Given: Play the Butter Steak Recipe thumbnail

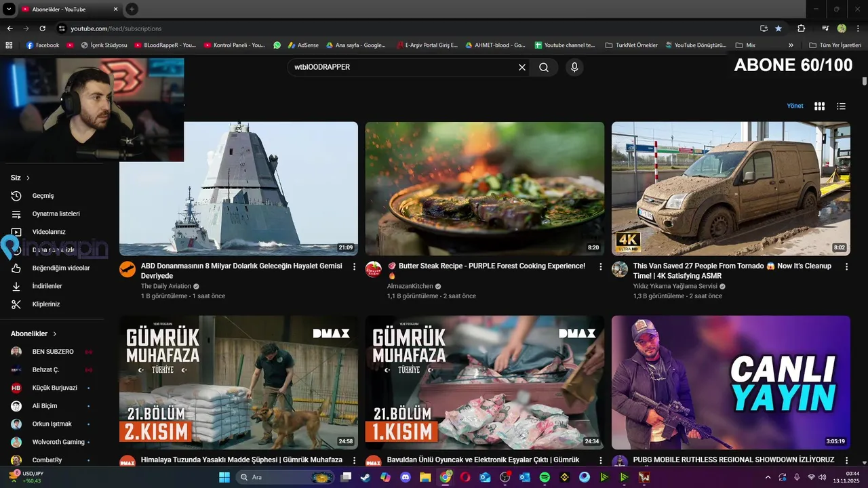Looking at the screenshot, I should (485, 188).
